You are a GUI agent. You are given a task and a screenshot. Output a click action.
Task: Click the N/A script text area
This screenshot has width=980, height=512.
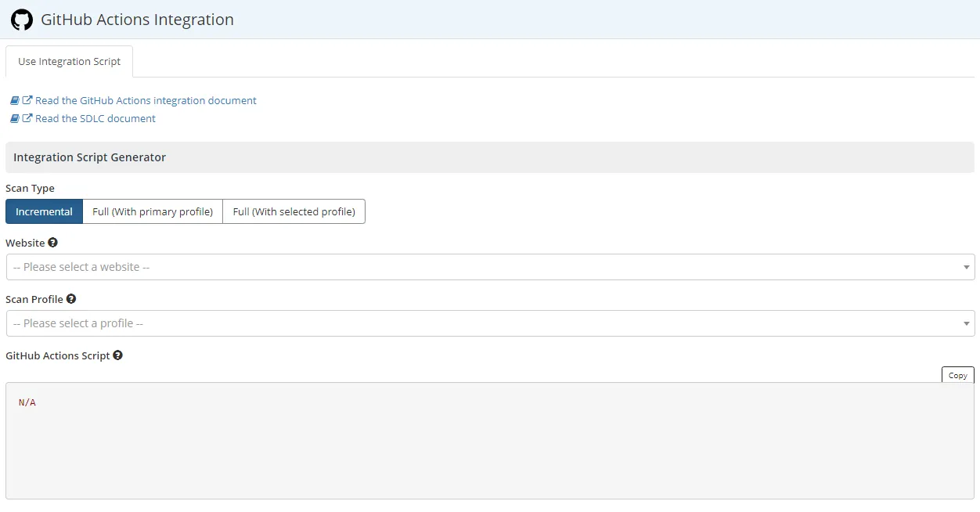[x=490, y=441]
